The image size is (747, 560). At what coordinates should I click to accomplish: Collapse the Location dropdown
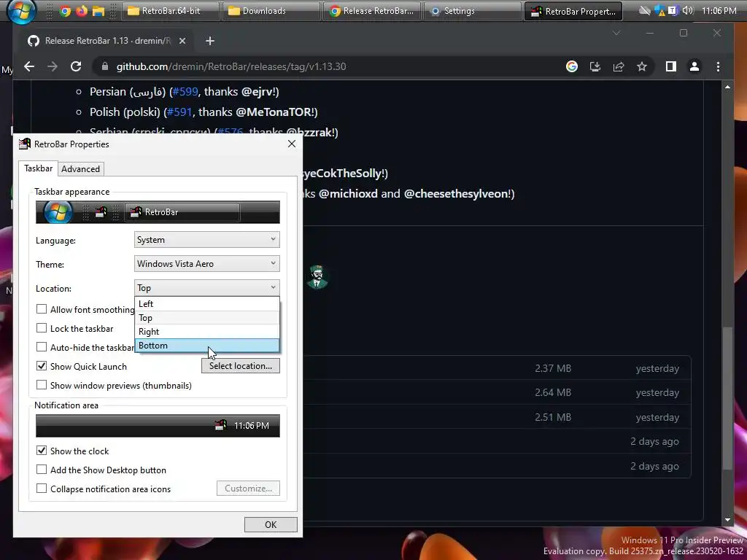pyautogui.click(x=206, y=287)
